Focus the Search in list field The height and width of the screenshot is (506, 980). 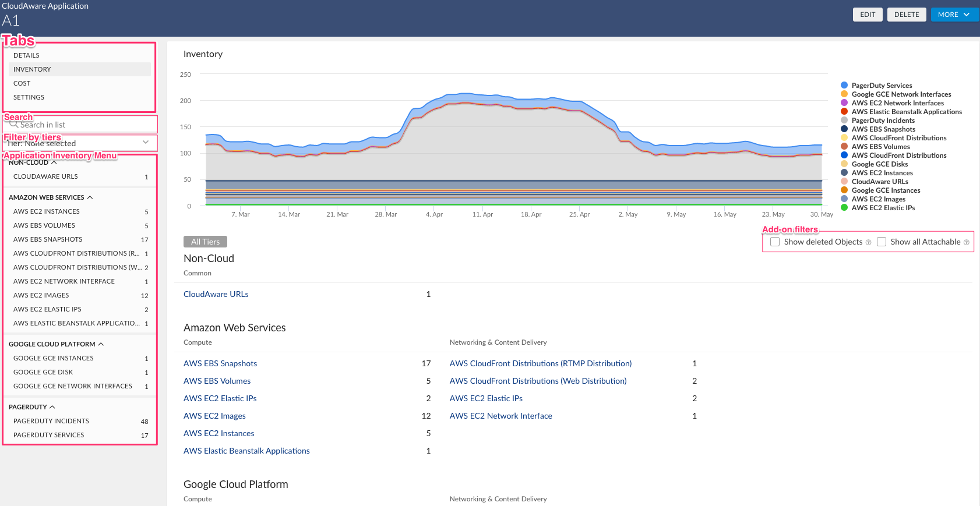coord(80,124)
